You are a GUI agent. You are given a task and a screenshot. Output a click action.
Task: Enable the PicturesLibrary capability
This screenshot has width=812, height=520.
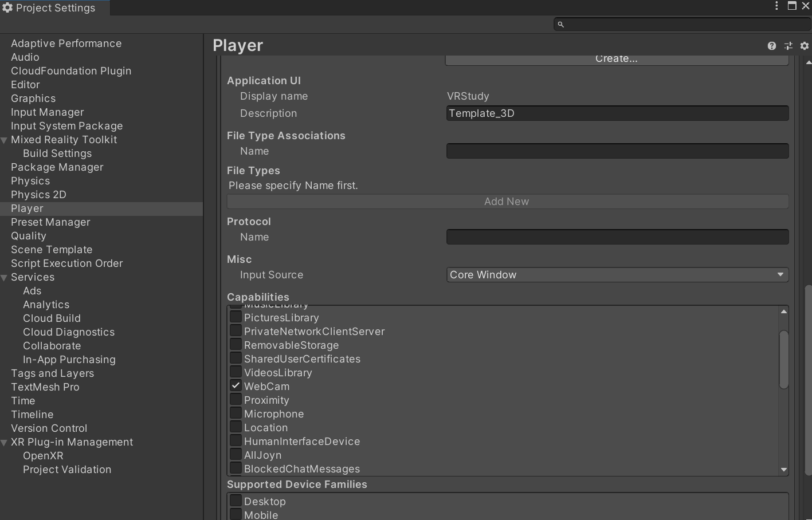[x=236, y=317]
